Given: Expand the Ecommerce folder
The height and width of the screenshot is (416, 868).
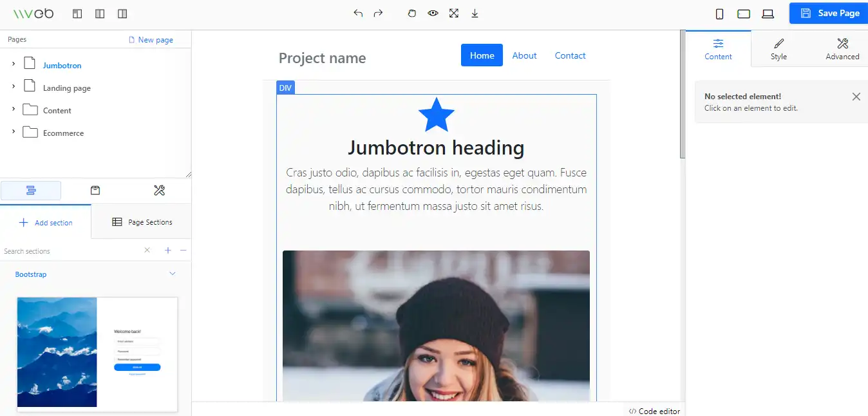Looking at the screenshot, I should [x=14, y=133].
